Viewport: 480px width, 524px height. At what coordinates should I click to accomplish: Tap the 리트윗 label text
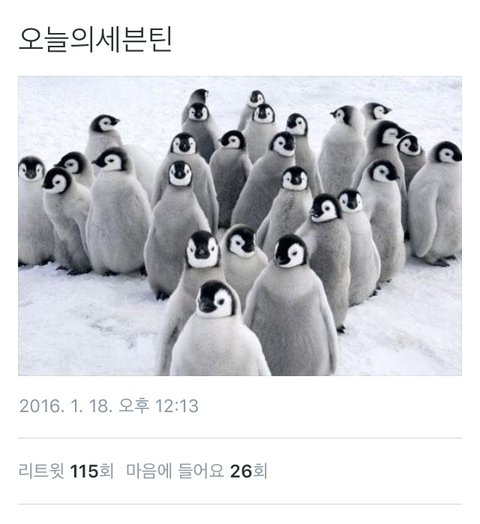point(41,471)
